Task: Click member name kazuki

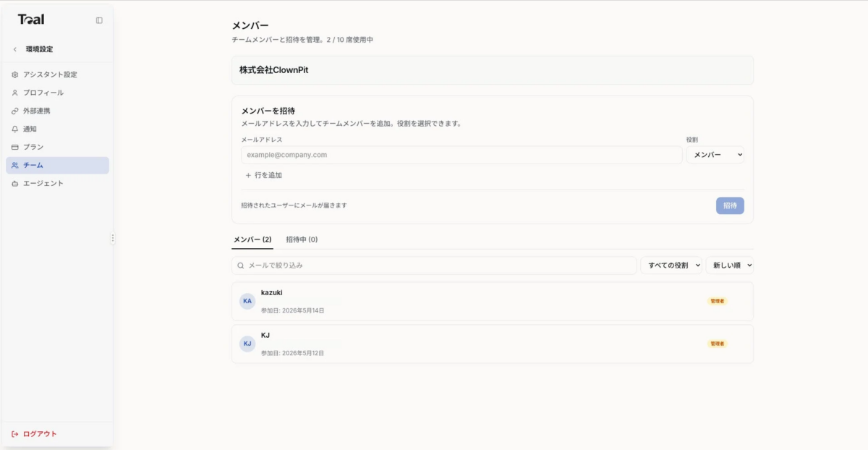Action: tap(272, 292)
